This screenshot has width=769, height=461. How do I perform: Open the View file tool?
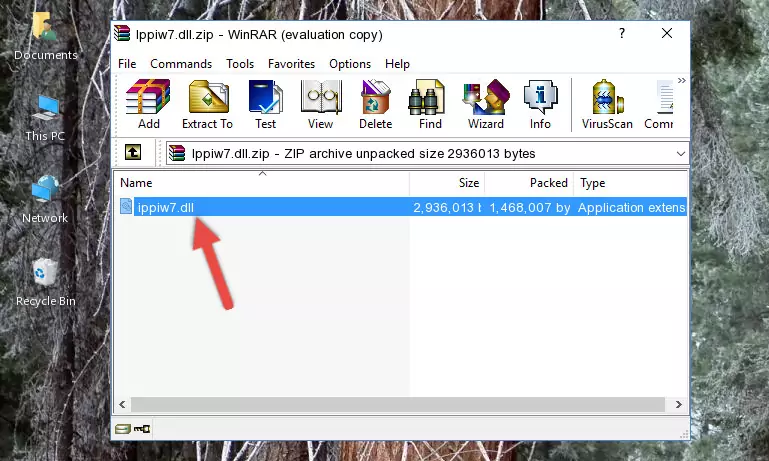tap(321, 104)
